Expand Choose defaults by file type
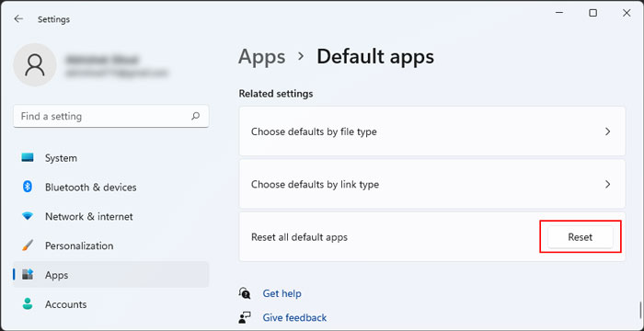The width and height of the screenshot is (644, 331). click(432, 131)
